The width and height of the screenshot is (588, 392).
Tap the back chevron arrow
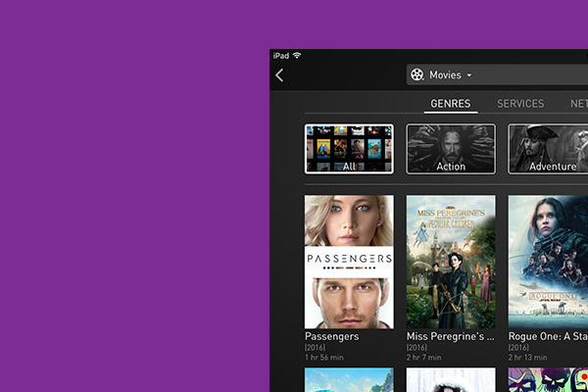click(279, 75)
